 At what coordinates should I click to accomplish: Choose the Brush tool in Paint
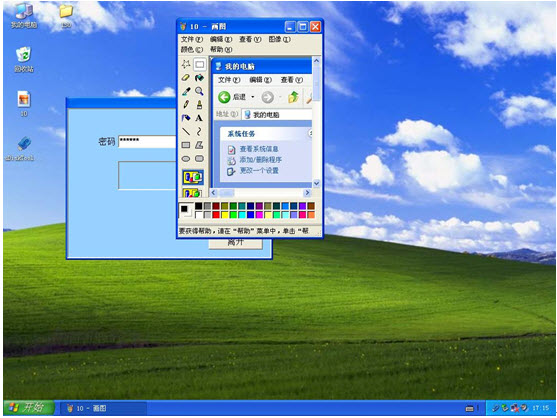[x=199, y=104]
